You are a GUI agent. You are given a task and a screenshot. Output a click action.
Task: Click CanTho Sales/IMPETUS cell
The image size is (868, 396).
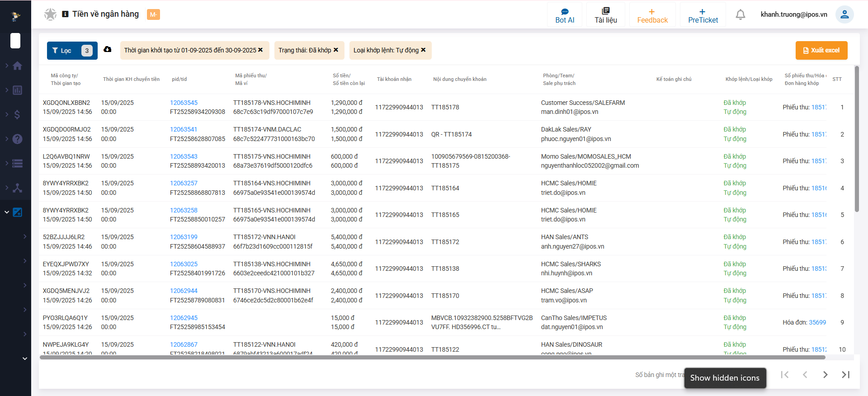point(574,318)
